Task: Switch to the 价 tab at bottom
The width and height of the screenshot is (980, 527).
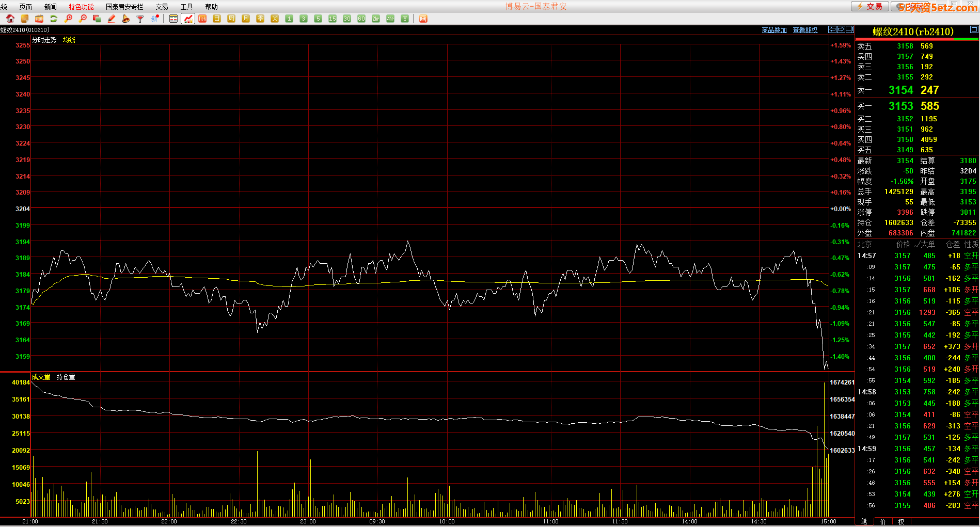Action: pyautogui.click(x=883, y=522)
